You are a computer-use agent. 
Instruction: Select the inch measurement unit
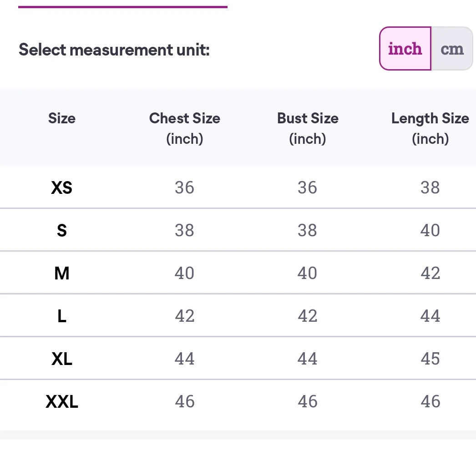click(x=405, y=48)
